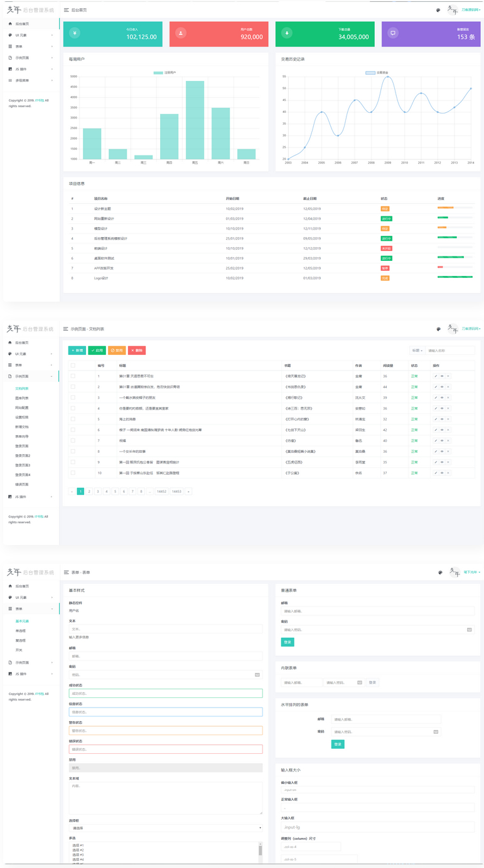The image size is (484, 868).
Task: Open 图库列表 in the sidebar submenu
Action: click(22, 398)
